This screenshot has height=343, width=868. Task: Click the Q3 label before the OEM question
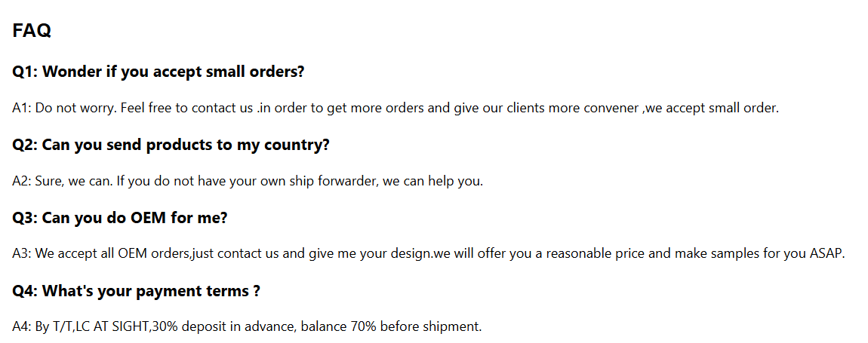[24, 218]
